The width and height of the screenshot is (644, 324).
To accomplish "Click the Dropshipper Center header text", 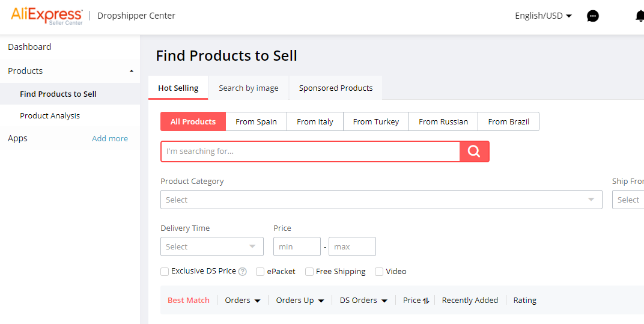I will click(x=136, y=16).
